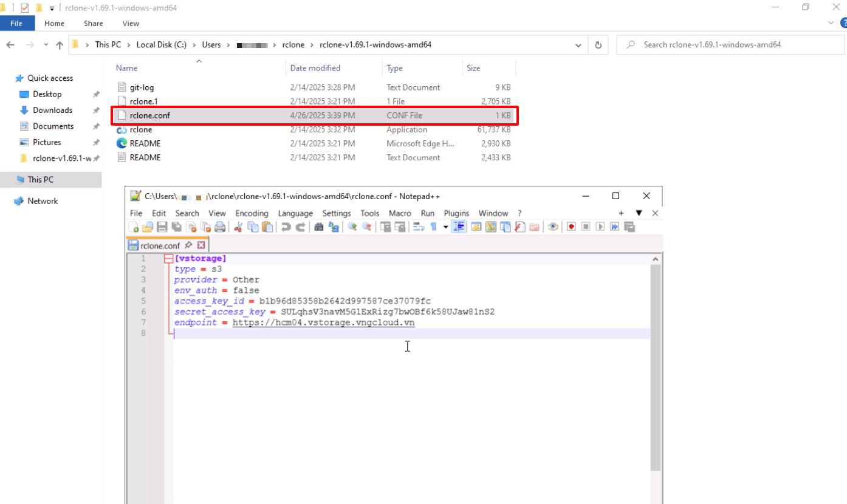Click the Undo arrow icon
847x504 pixels.
[x=285, y=227]
